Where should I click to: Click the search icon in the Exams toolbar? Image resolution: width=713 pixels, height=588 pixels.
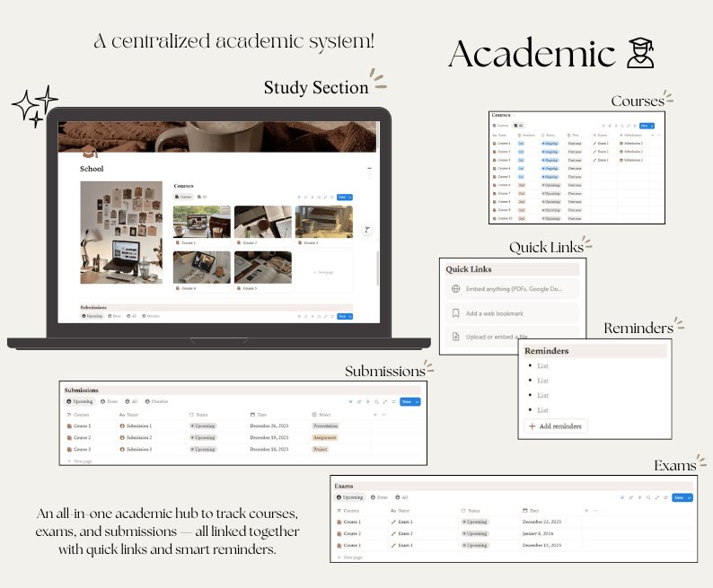648,497
